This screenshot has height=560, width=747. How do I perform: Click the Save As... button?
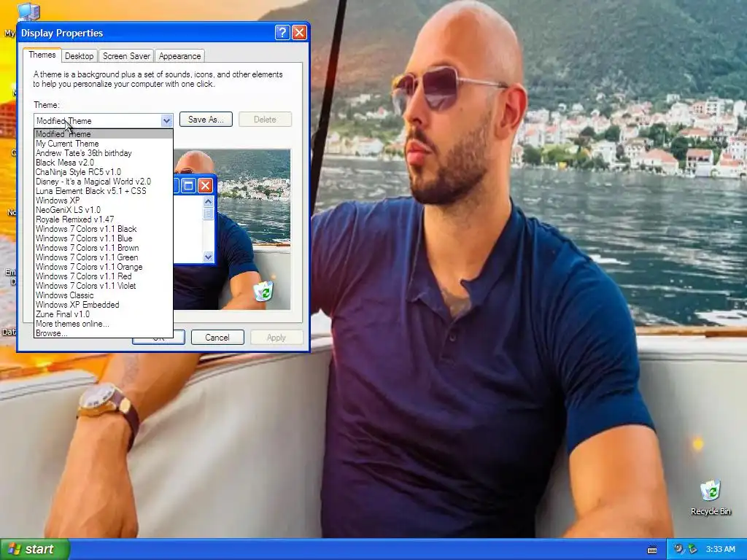point(206,120)
